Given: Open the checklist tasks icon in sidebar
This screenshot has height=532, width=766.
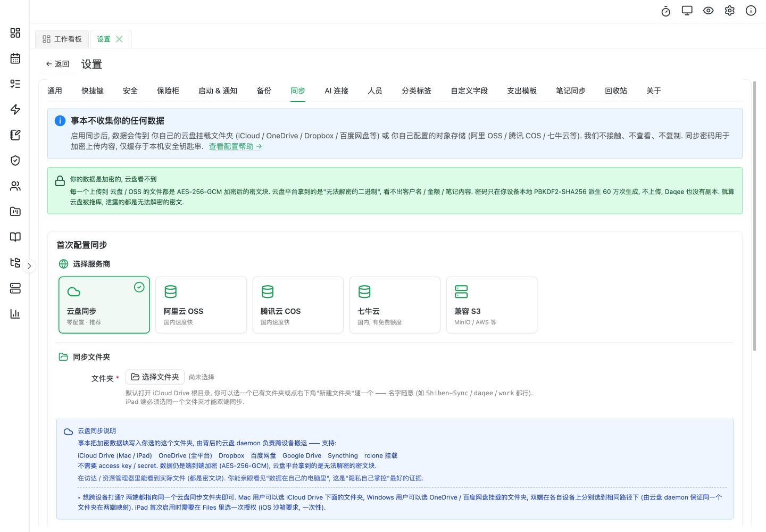Looking at the screenshot, I should click(x=15, y=84).
